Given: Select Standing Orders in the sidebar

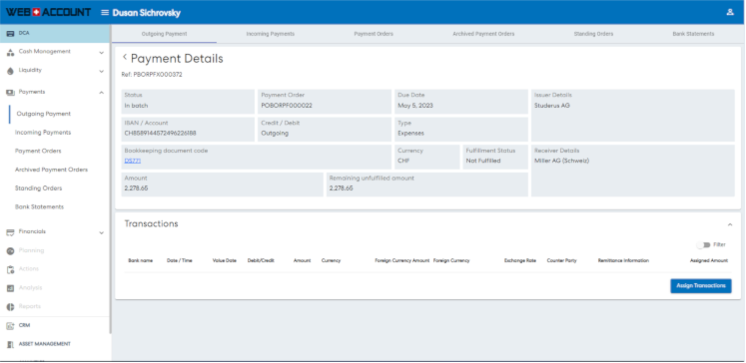Looking at the screenshot, I should pyautogui.click(x=39, y=188).
